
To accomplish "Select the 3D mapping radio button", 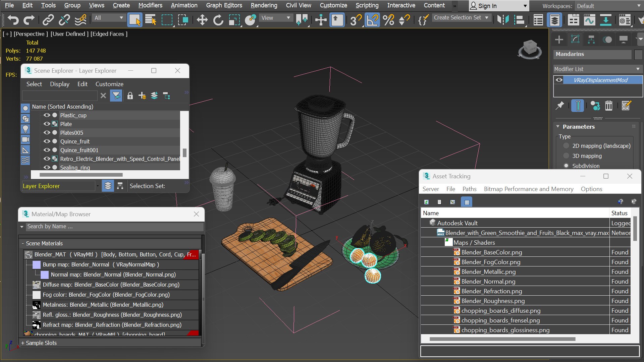I will 566,156.
